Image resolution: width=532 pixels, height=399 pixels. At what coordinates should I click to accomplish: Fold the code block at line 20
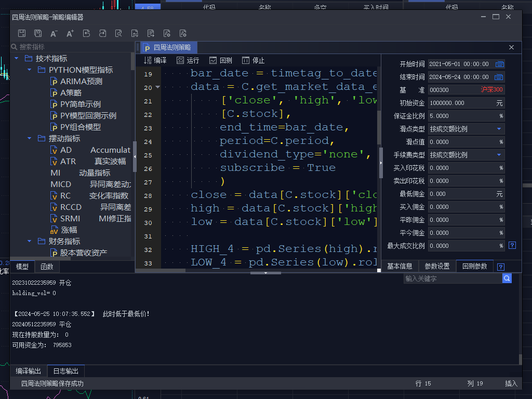(x=158, y=87)
